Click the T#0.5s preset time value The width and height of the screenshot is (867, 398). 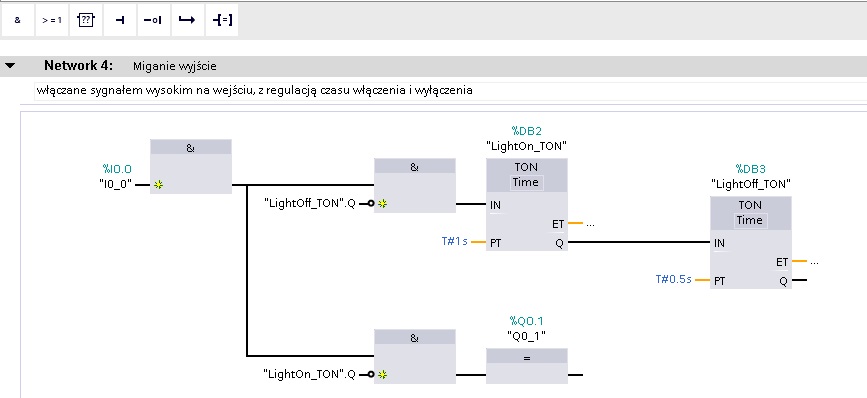[673, 280]
